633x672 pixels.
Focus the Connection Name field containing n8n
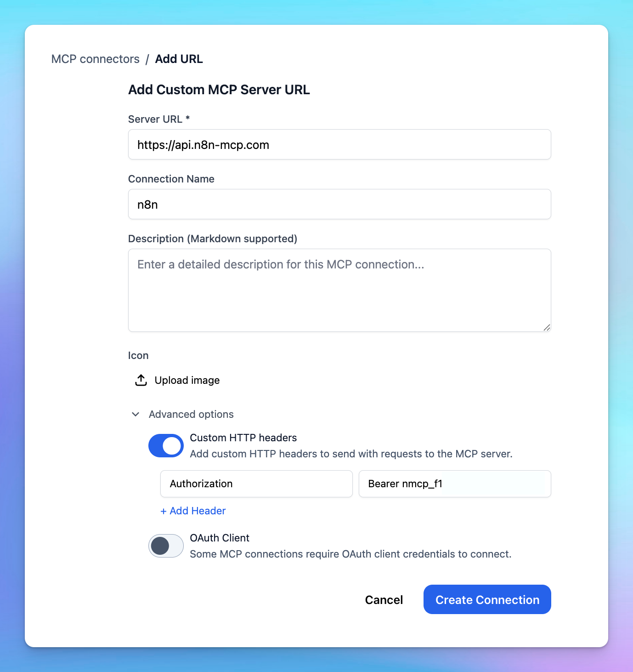pyautogui.click(x=339, y=204)
